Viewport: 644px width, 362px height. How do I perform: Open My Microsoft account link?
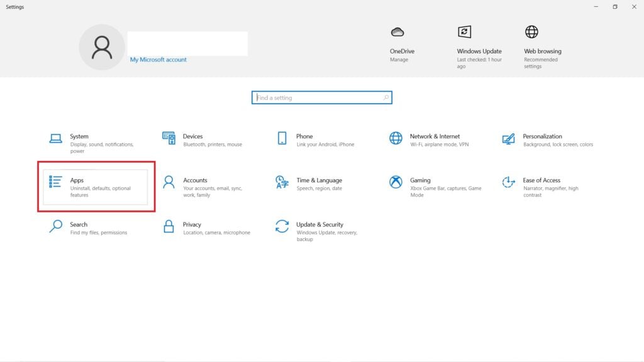pos(158,60)
